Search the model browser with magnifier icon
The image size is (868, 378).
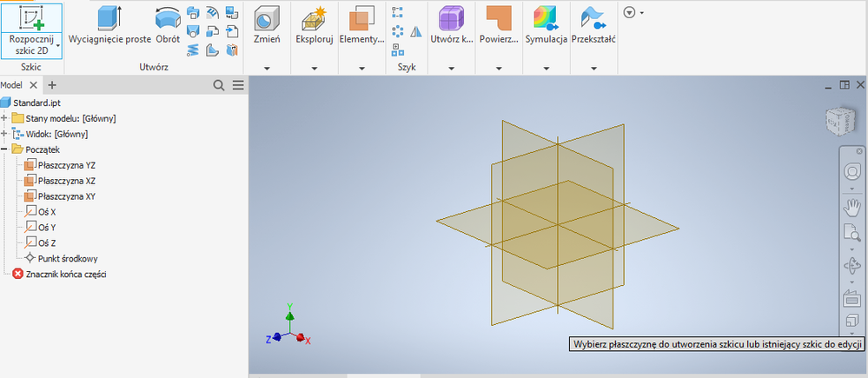click(219, 84)
